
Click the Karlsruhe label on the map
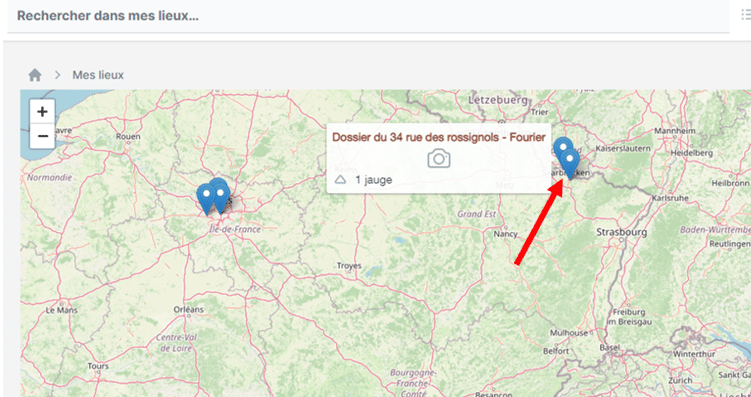tap(671, 198)
